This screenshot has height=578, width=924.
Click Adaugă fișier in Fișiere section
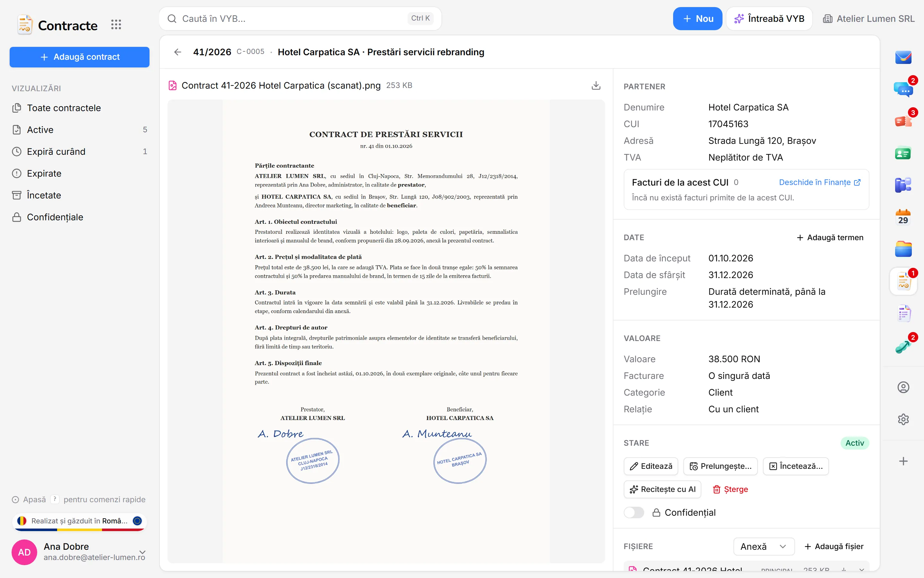(x=834, y=547)
